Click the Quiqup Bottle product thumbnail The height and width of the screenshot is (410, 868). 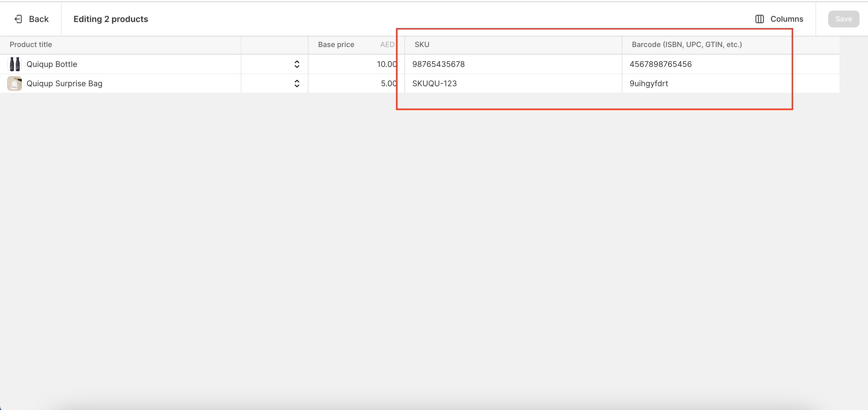(14, 64)
